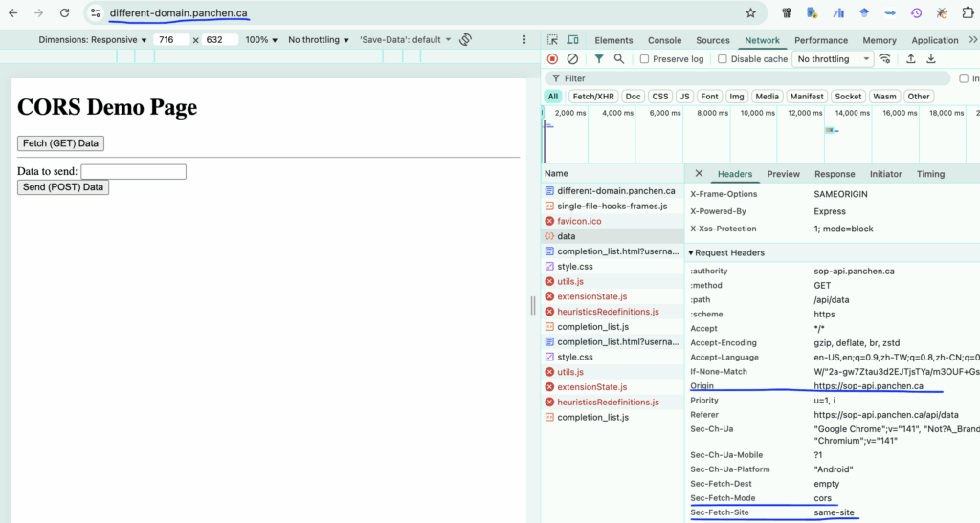Open the DevTools No throttling dropdown
The width and height of the screenshot is (980, 523).
[833, 59]
